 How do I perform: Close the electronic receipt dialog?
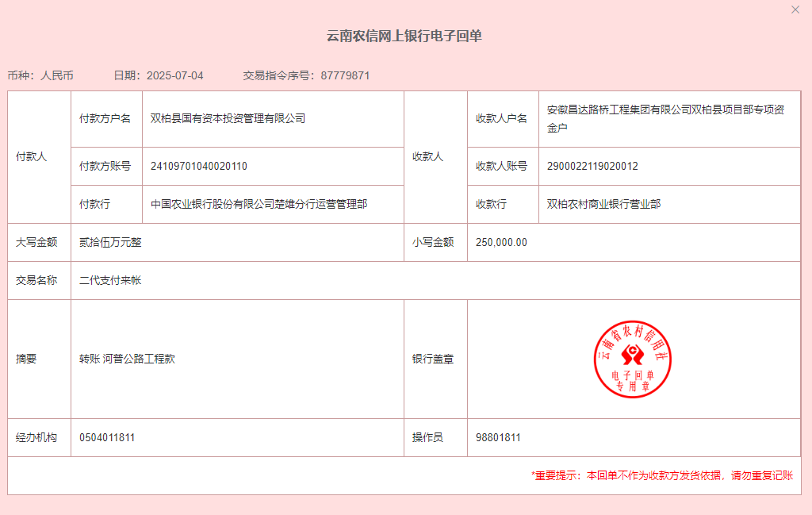click(795, 10)
